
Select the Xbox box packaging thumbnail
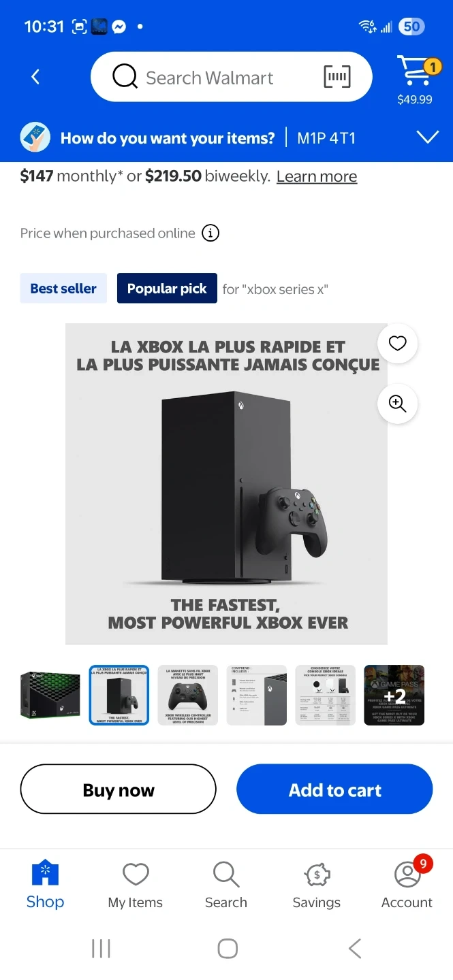(x=50, y=695)
